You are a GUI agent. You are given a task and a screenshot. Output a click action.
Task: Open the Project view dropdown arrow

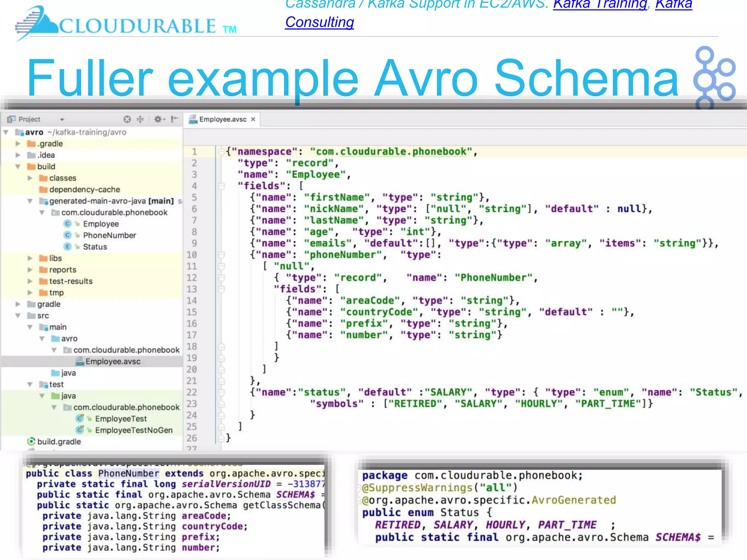coord(62,120)
